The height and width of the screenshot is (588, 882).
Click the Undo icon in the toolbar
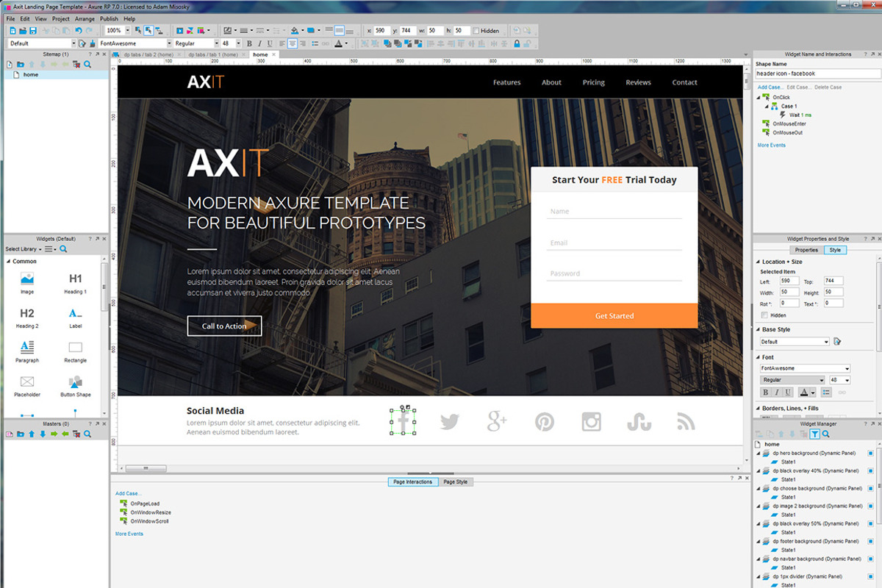point(79,31)
